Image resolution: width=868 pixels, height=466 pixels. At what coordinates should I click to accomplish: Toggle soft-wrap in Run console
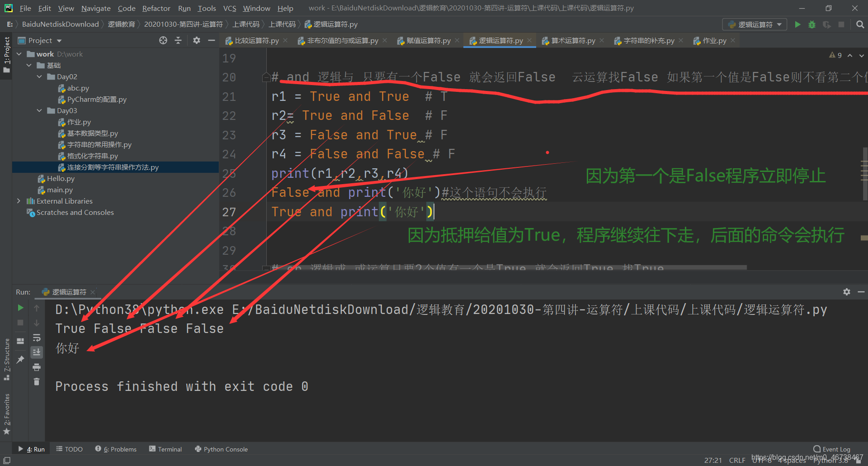coord(37,338)
